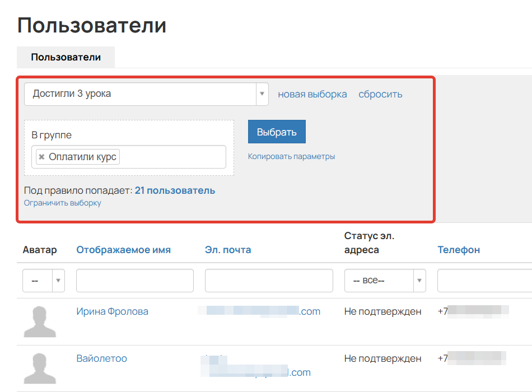Screen dimensions: 532x392
Task: Switch to the "Пользователи" tab
Action: point(66,57)
